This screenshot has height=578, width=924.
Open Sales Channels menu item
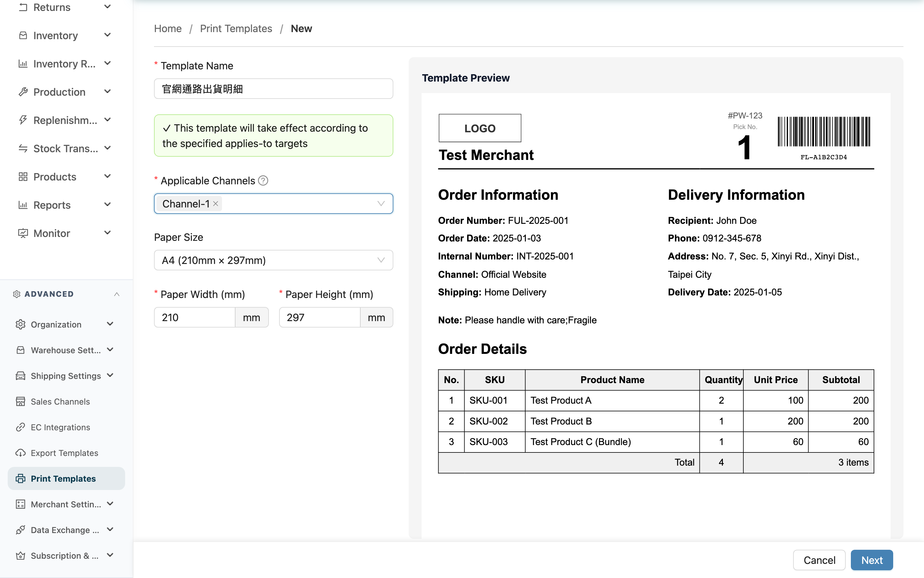(66, 401)
